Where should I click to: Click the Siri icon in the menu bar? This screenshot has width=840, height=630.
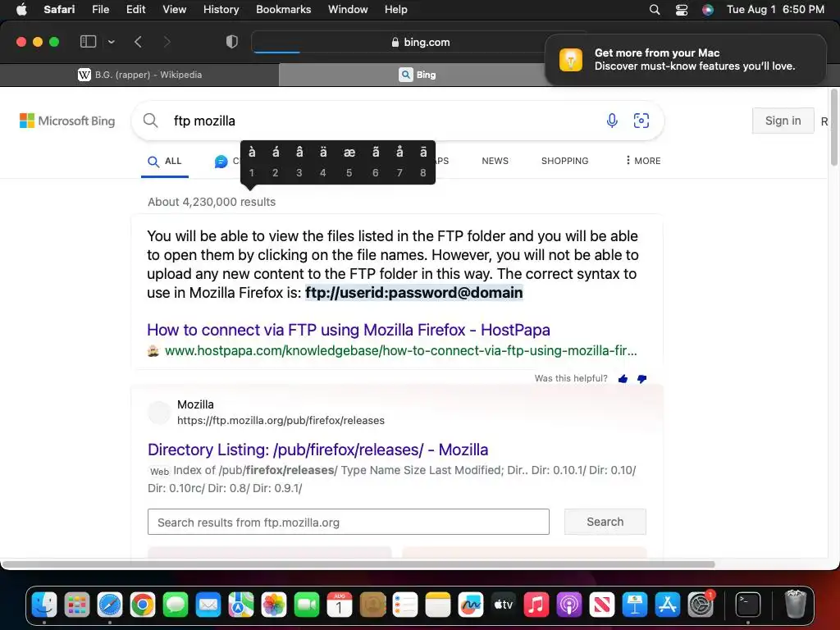(x=708, y=10)
